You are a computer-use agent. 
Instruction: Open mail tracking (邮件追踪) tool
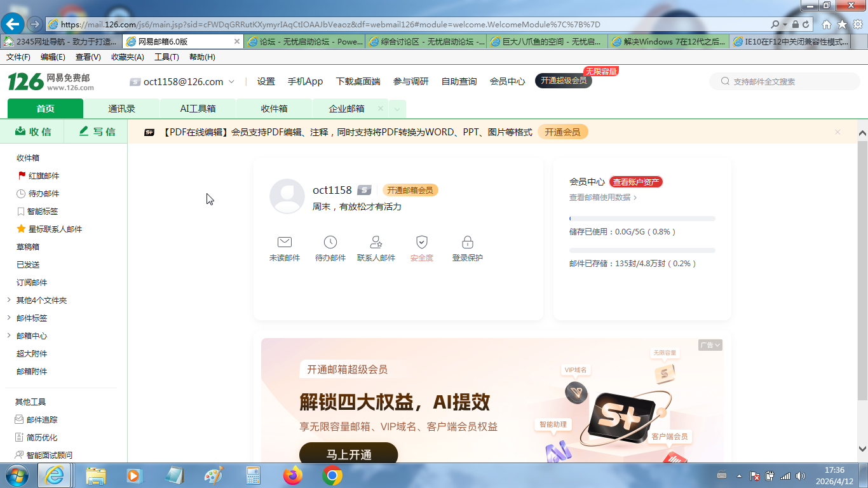tap(41, 420)
